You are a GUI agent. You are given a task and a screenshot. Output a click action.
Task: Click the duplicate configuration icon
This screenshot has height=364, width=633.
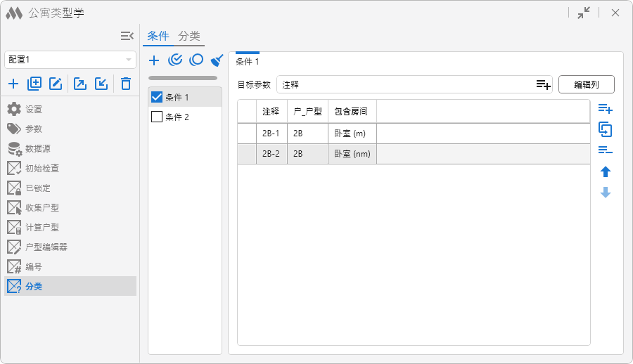34,84
